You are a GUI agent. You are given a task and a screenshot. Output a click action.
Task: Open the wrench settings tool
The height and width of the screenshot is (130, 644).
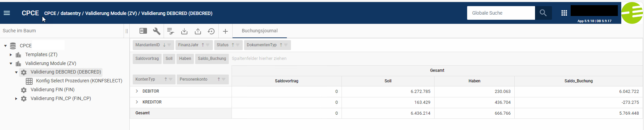tap(157, 31)
